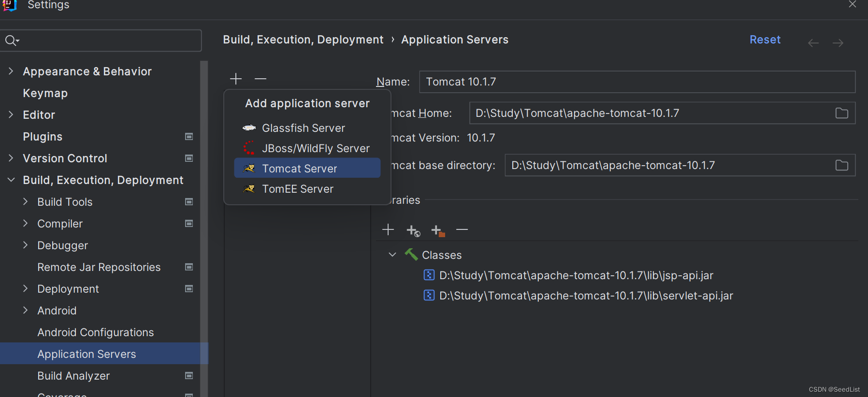
Task: Open the Keymap settings page
Action: (45, 93)
